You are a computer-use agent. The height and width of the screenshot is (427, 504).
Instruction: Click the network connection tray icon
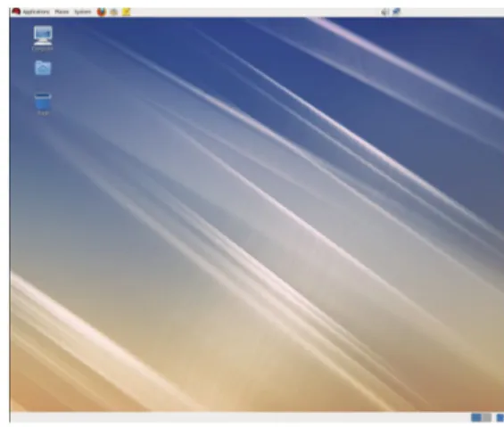point(397,12)
